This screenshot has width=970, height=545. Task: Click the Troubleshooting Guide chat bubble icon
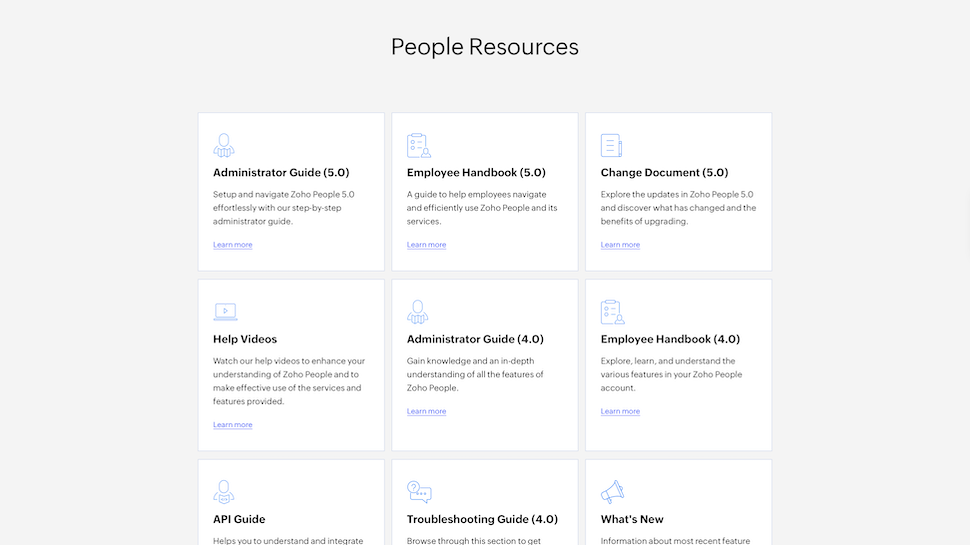[419, 492]
